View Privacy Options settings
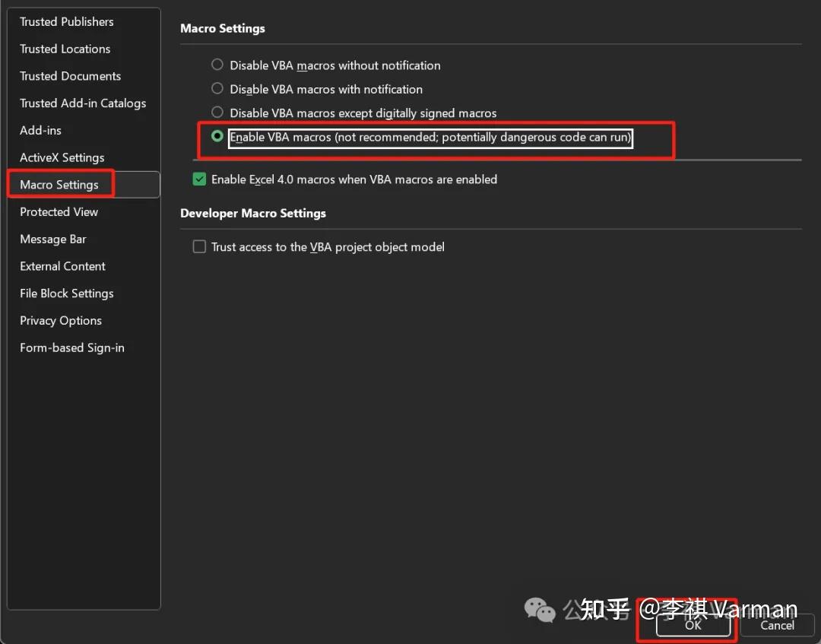821x644 pixels. (61, 320)
